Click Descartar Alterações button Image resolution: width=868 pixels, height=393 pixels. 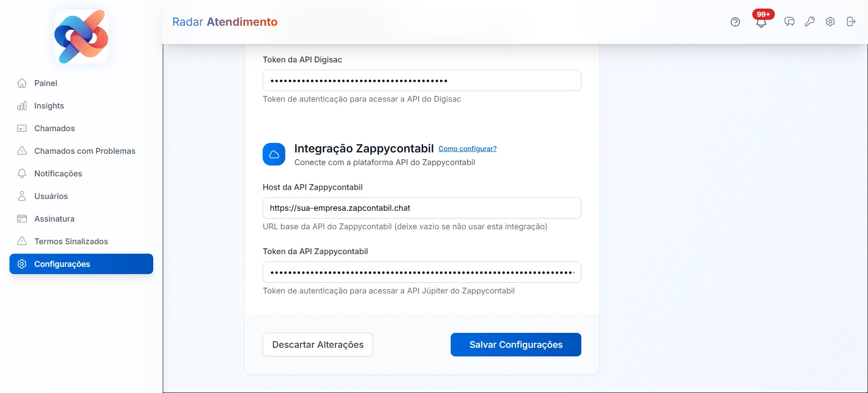[x=317, y=344]
